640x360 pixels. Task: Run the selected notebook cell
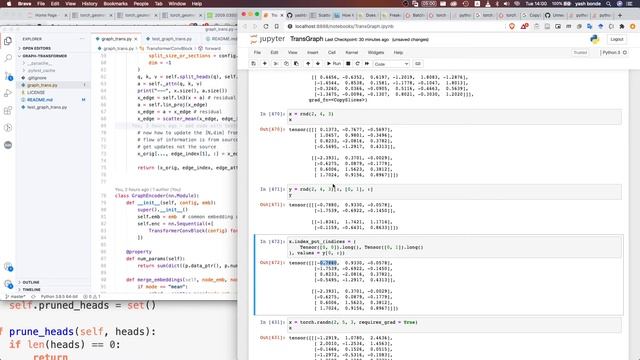(x=333, y=64)
